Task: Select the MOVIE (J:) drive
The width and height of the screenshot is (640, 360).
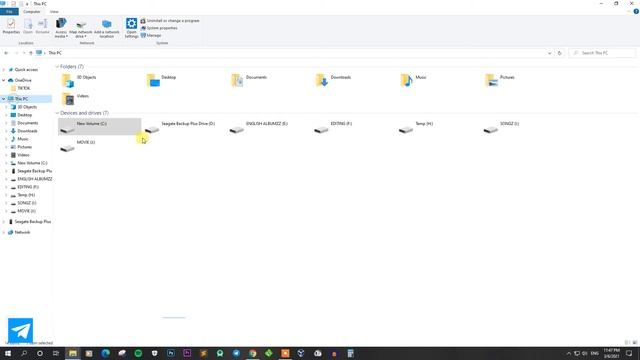Action: pos(100,145)
